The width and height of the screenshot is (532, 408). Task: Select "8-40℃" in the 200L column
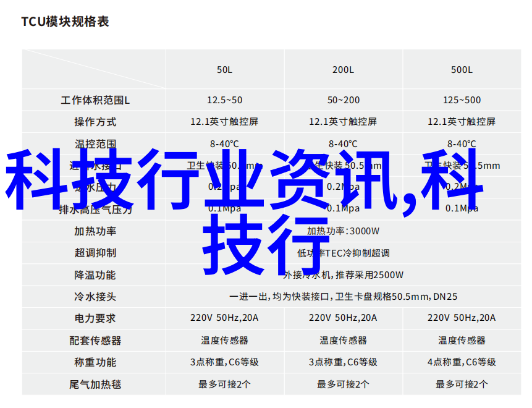pos(343,144)
